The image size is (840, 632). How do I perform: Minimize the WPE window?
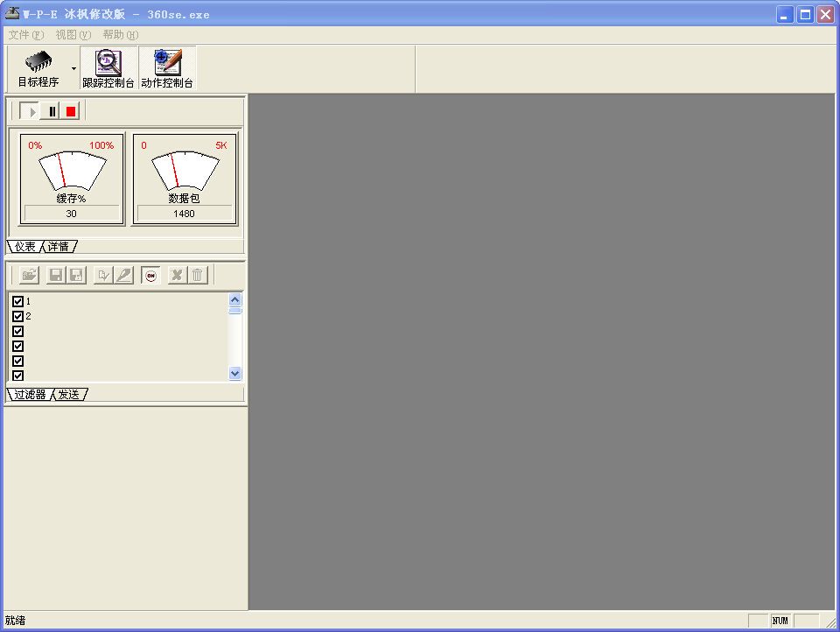[x=785, y=15]
